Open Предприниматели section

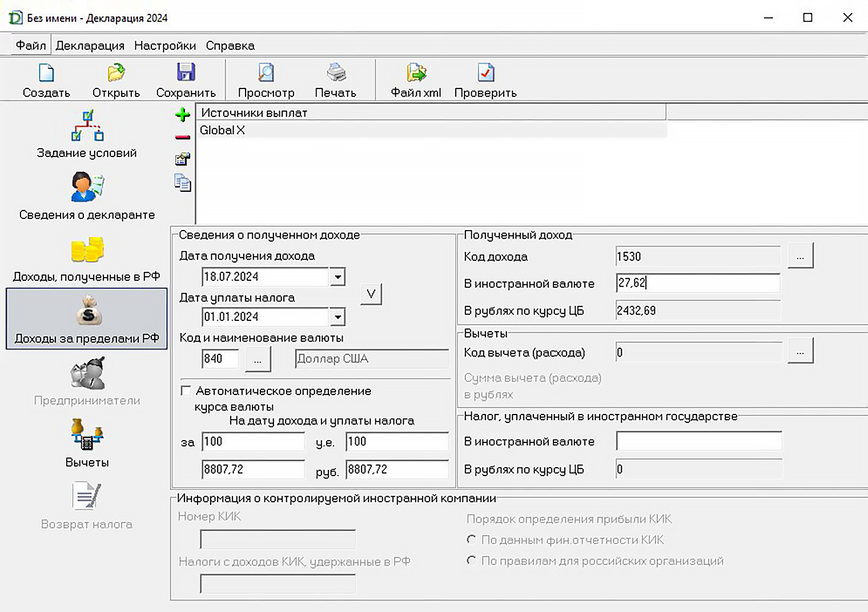click(87, 381)
